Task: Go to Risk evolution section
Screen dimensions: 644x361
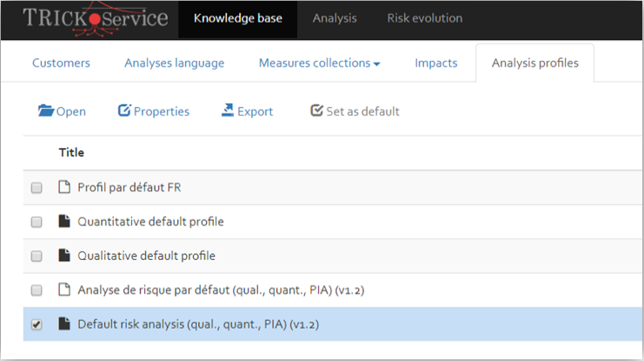Action: [x=425, y=18]
